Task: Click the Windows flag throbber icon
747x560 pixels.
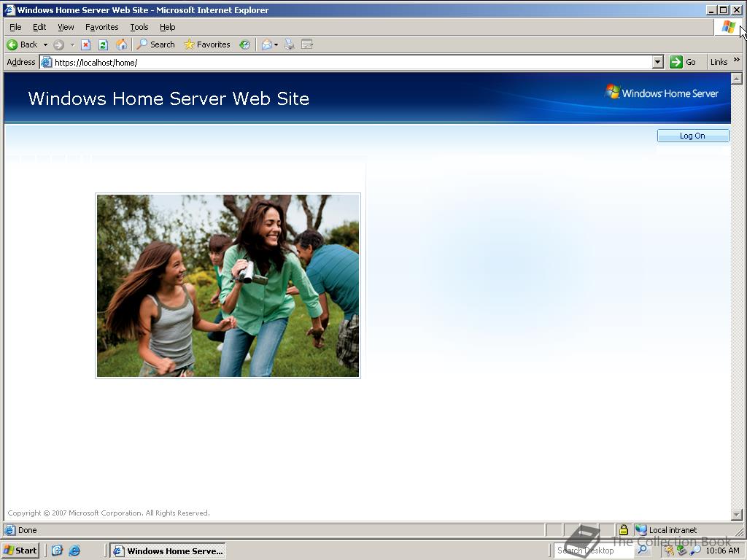Action: (728, 27)
